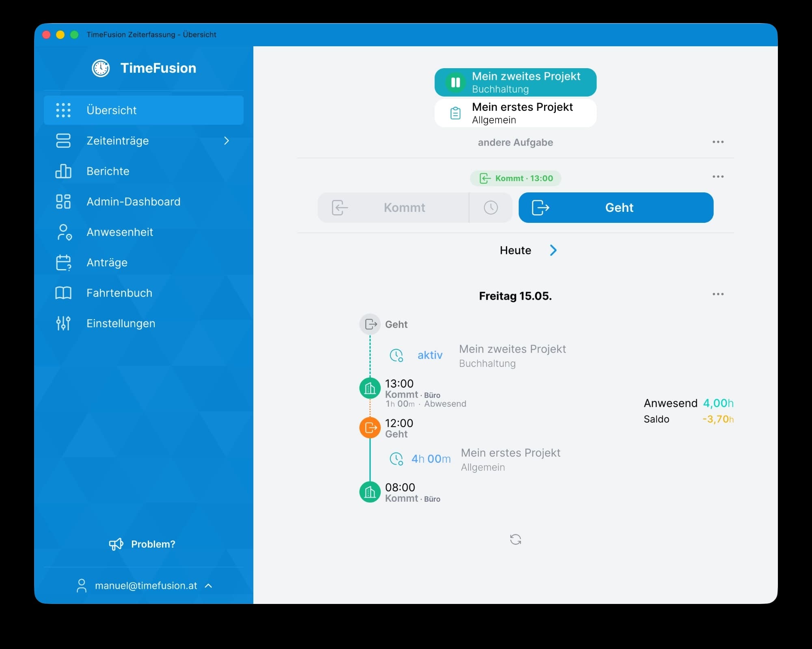Click the greyed-out Kommt button
812x649 pixels.
[x=393, y=207]
